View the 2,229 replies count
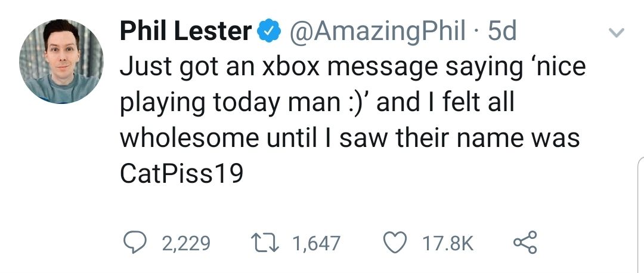The width and height of the screenshot is (644, 273). pyautogui.click(x=186, y=243)
